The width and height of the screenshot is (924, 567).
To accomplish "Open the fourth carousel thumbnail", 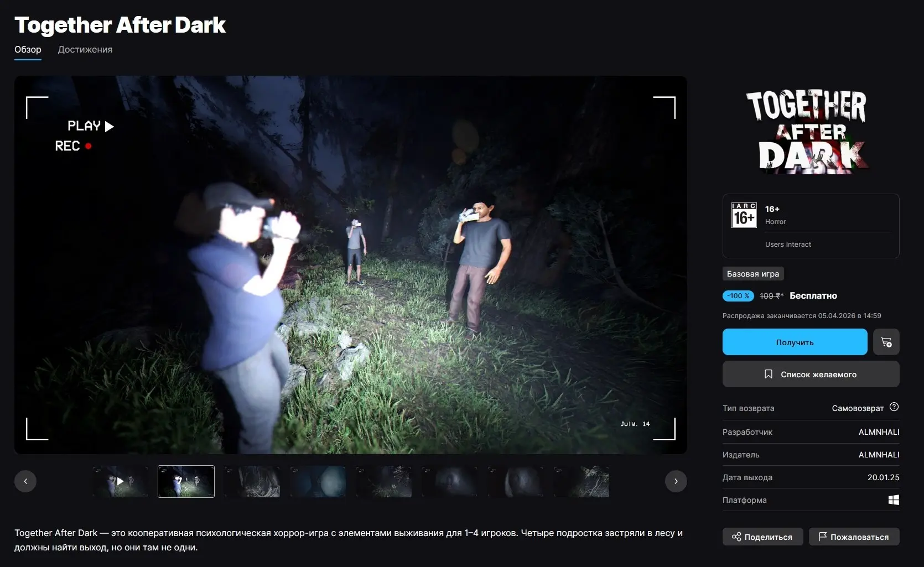I will [x=318, y=481].
